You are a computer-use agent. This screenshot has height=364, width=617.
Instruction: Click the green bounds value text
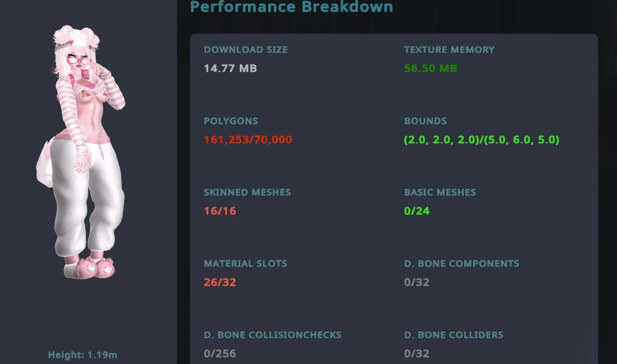click(x=482, y=140)
